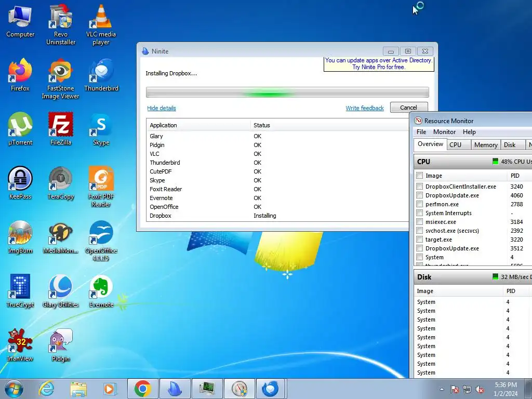Check svchost.exe (secsvcs) checkbox
The image size is (532, 399).
(x=420, y=230)
